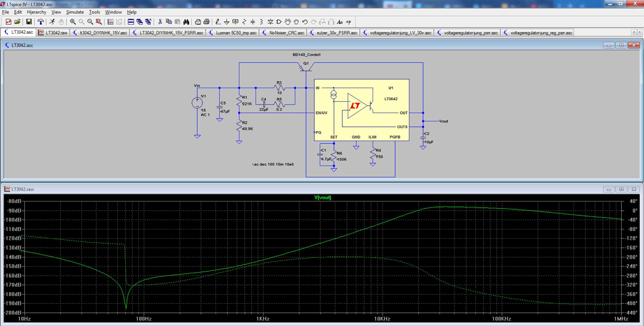Click the autorange waveform plot icon

point(111,22)
